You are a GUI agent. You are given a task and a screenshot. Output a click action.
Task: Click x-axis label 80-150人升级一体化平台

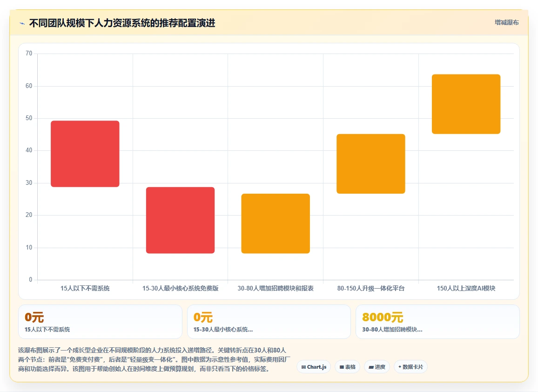pyautogui.click(x=371, y=288)
